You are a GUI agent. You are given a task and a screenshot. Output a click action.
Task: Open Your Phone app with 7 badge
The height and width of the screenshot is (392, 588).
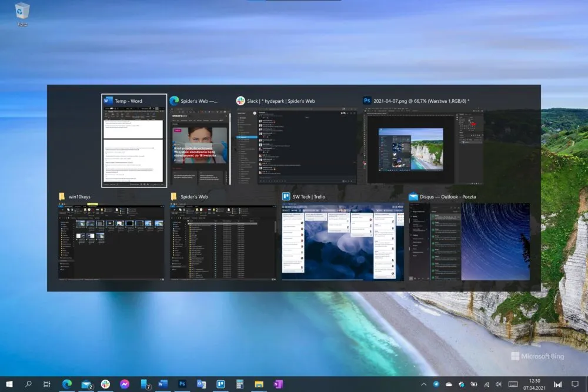(145, 384)
